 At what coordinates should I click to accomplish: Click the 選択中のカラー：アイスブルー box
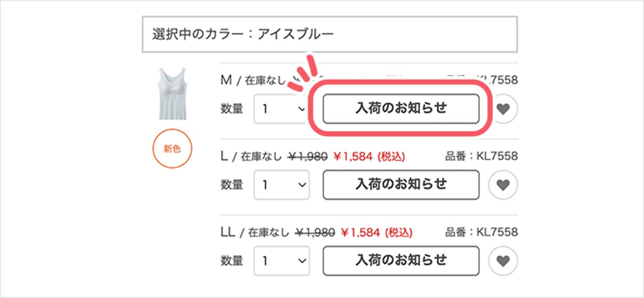[329, 34]
